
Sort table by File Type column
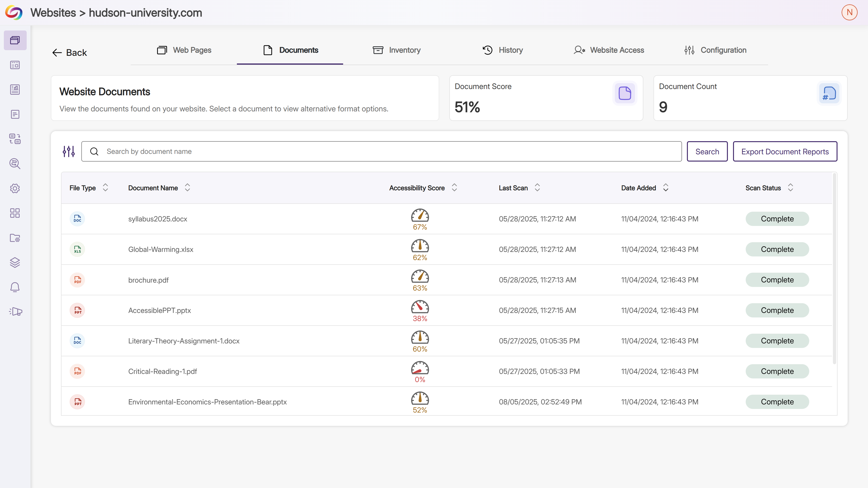pos(106,188)
